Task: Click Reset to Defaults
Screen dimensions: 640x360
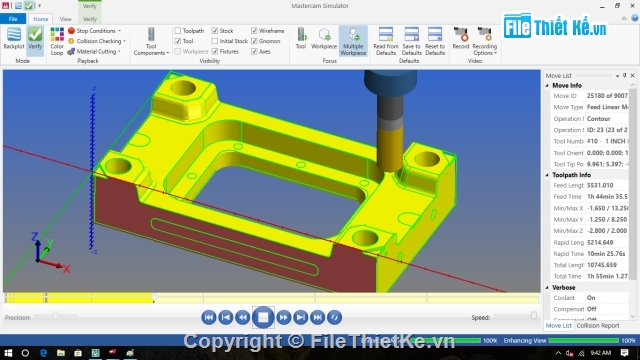Action: [x=435, y=41]
